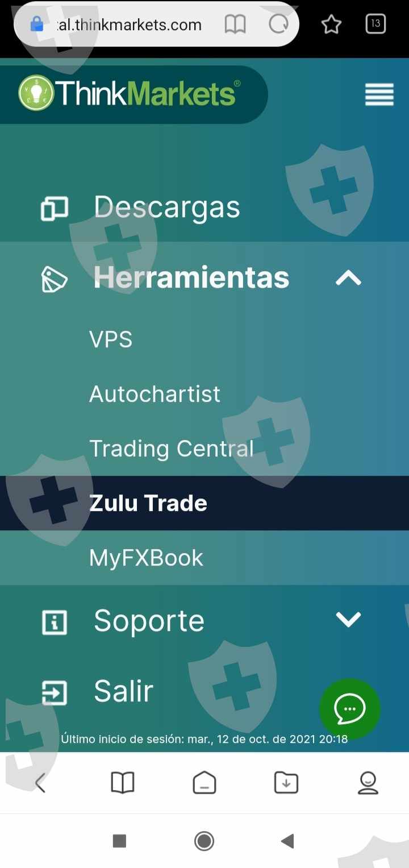
Task: Click the Descargas windows icon
Action: [x=55, y=209]
